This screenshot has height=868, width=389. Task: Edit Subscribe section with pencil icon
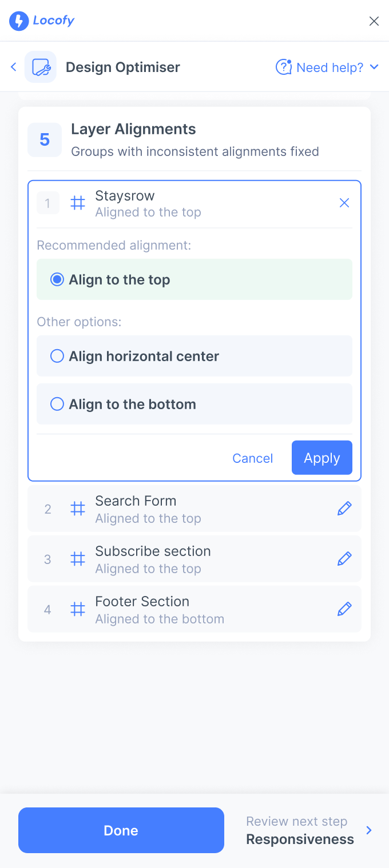[344, 559]
